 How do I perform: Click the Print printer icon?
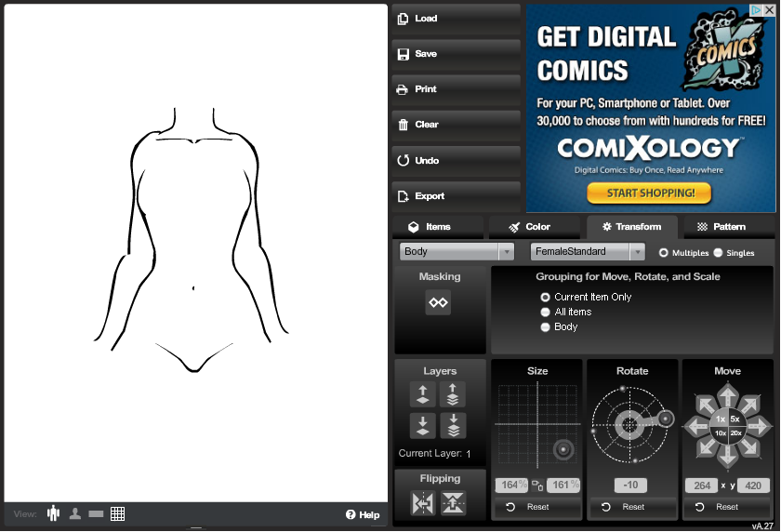pyautogui.click(x=402, y=89)
